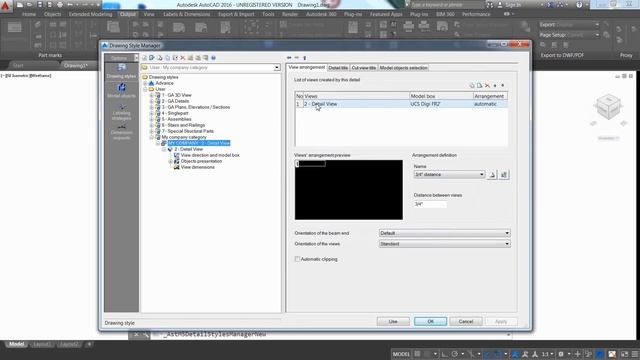640x360 pixels.
Task: Click the OK button
Action: 430,322
